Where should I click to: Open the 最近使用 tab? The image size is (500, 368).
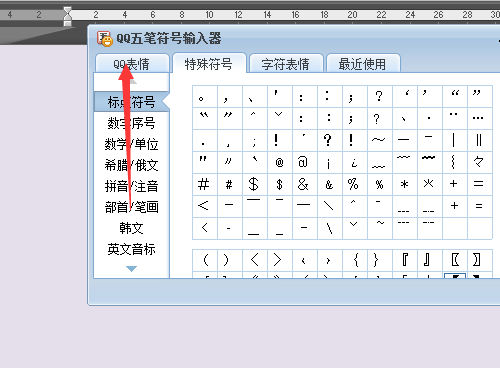363,63
